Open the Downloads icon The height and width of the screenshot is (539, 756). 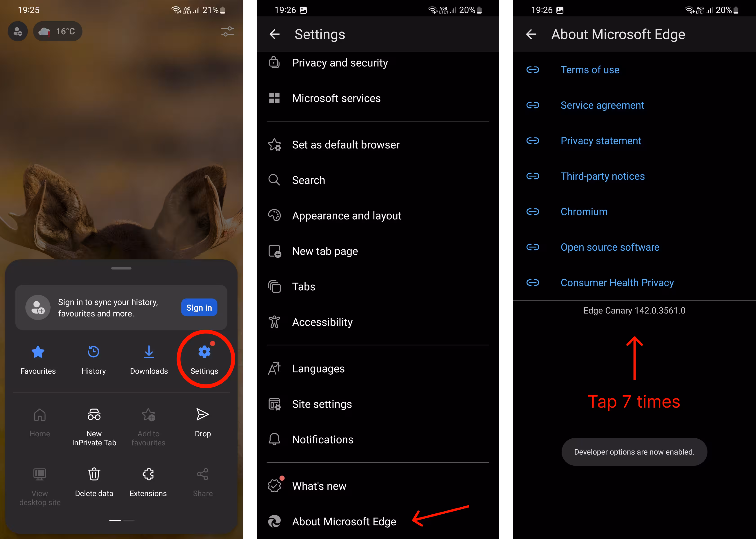click(x=149, y=352)
